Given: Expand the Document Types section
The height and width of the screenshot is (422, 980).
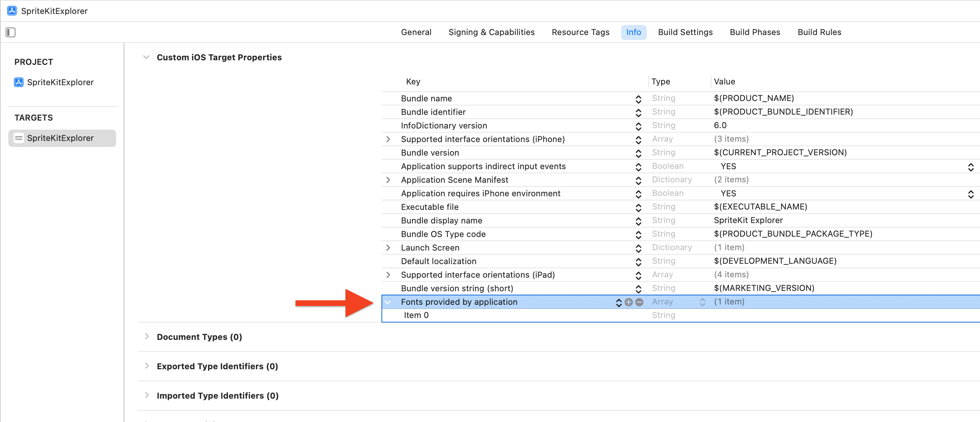Looking at the screenshot, I should [147, 336].
